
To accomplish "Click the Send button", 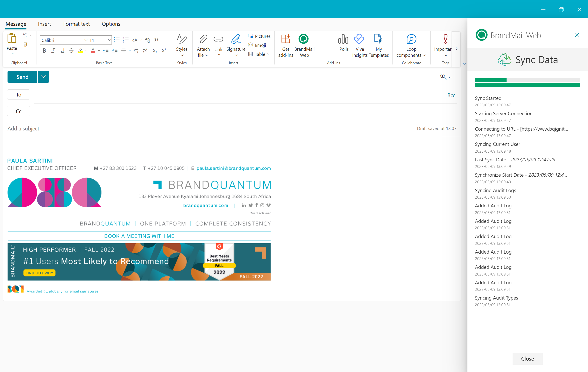I will point(23,77).
